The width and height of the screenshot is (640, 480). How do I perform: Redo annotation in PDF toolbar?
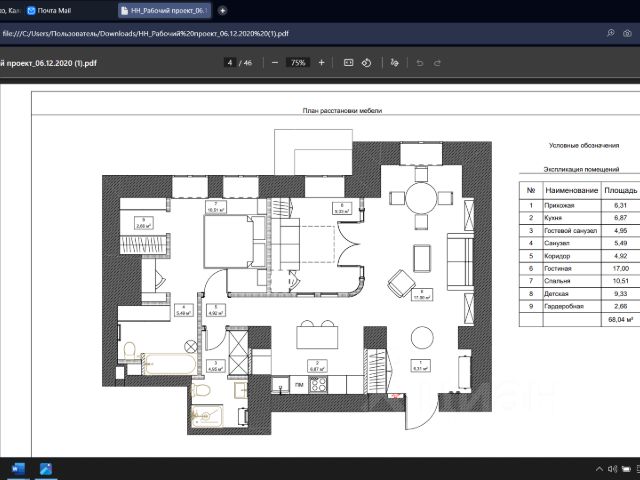coord(437,63)
